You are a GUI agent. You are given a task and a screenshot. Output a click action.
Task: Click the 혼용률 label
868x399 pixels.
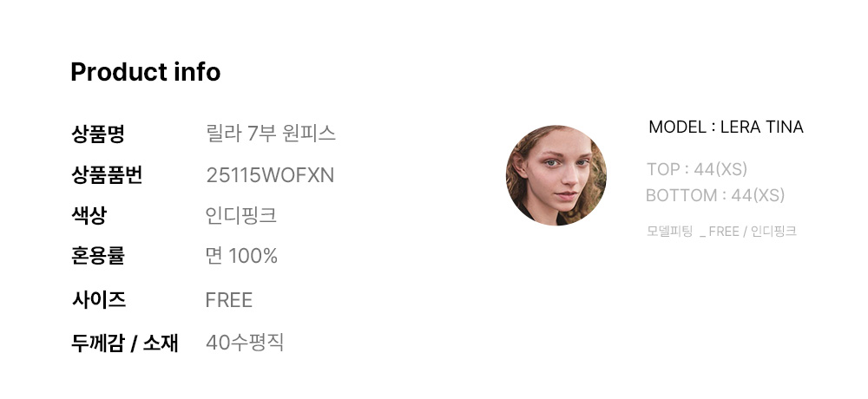pyautogui.click(x=98, y=256)
